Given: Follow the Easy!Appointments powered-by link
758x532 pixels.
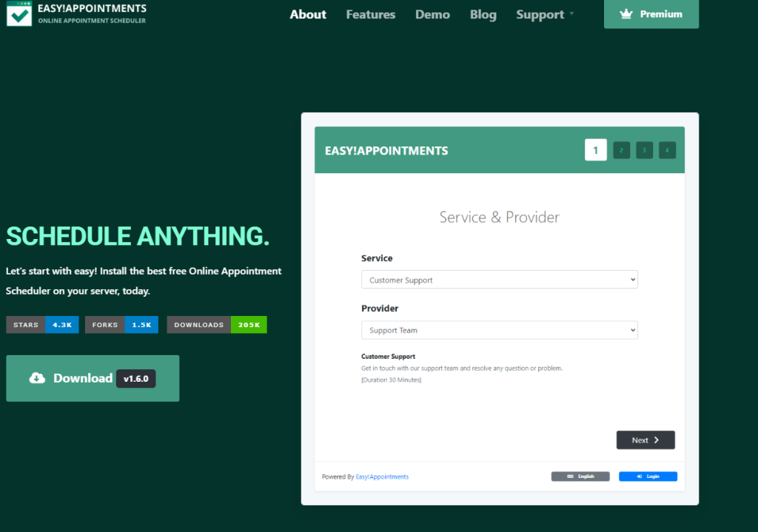Looking at the screenshot, I should (382, 477).
